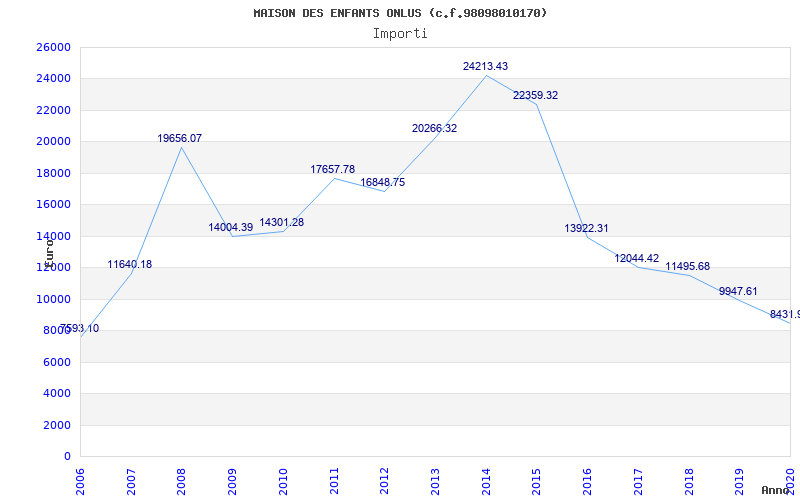
Task: Click the 0 y-axis tick label
Action: [67, 457]
